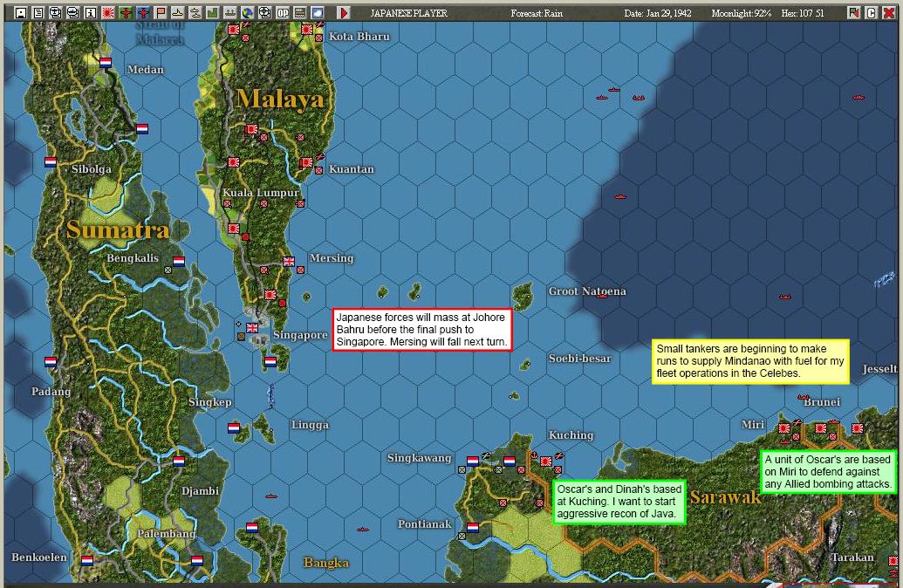Click the 'Bangka' island label
This screenshot has width=903, height=588.
pos(326,563)
